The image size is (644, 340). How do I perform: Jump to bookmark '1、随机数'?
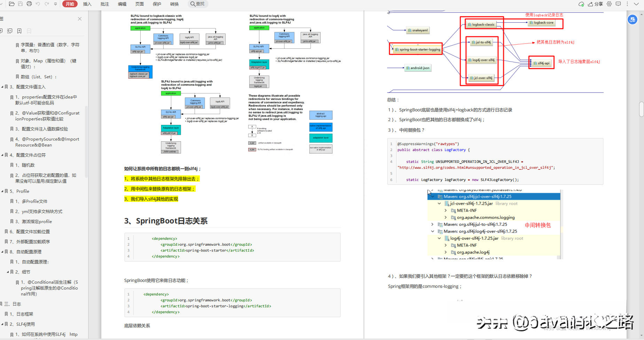pos(25,165)
